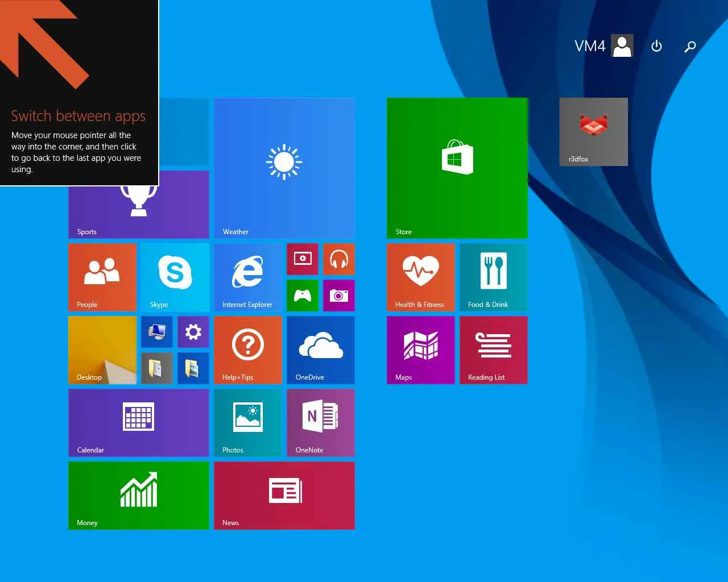Open the People tile
728x582 pixels.
coord(102,277)
